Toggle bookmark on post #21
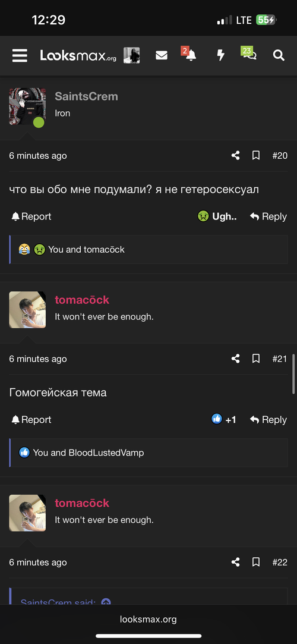This screenshot has width=297, height=644. coord(256,359)
